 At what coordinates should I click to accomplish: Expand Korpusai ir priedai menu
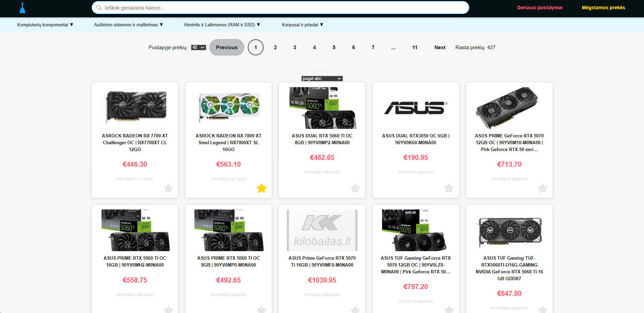pyautogui.click(x=303, y=25)
